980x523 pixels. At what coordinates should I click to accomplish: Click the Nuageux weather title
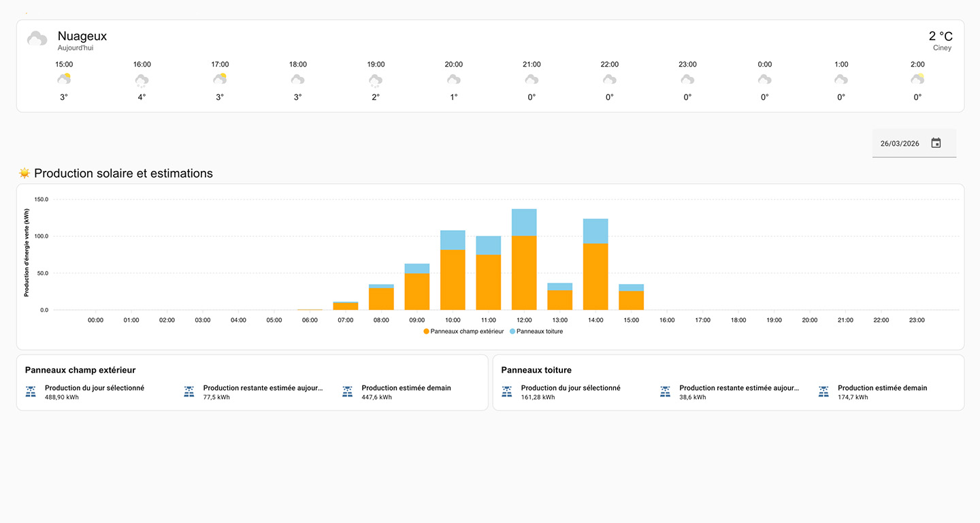[82, 36]
